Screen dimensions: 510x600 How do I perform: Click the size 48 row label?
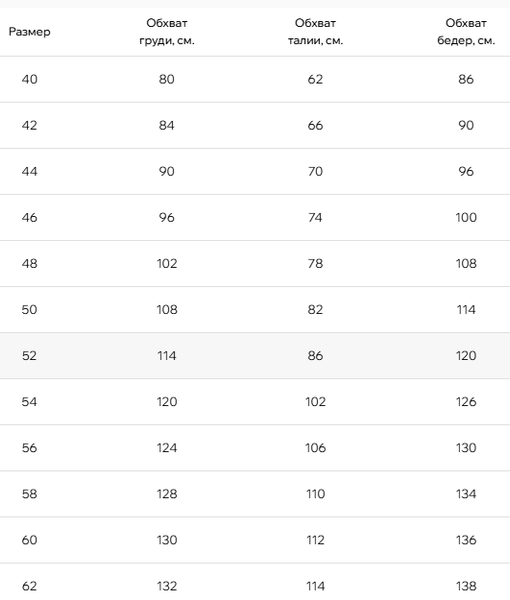29,264
